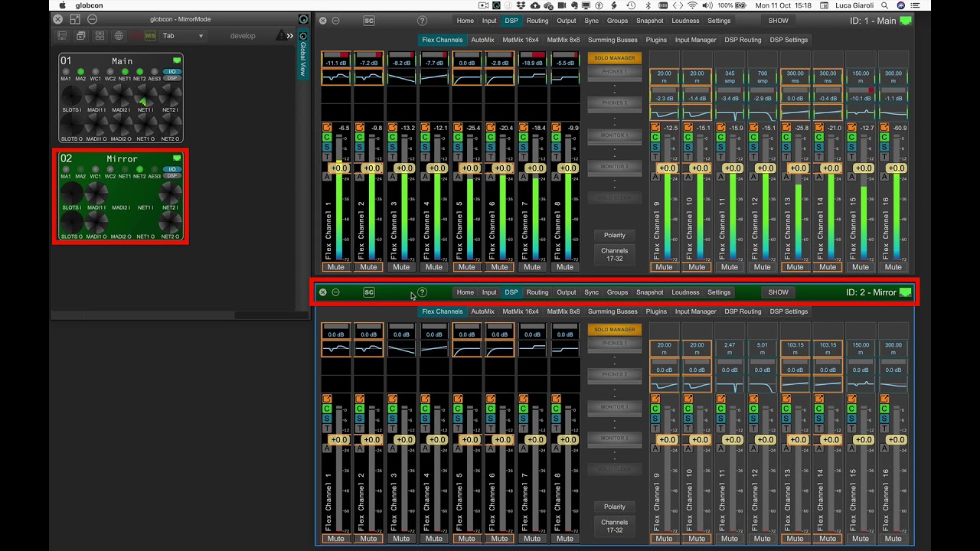Open the globcon application menu
The image size is (980, 551).
pos(90,5)
